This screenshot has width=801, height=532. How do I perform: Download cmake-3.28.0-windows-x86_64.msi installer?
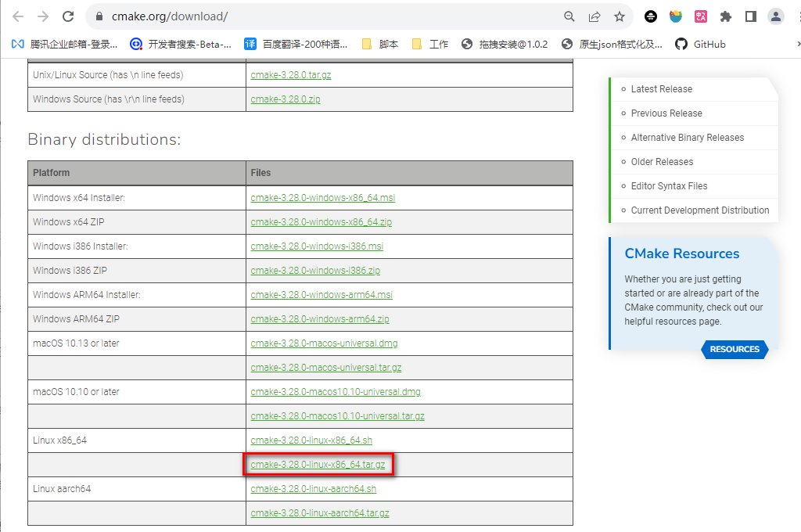323,198
